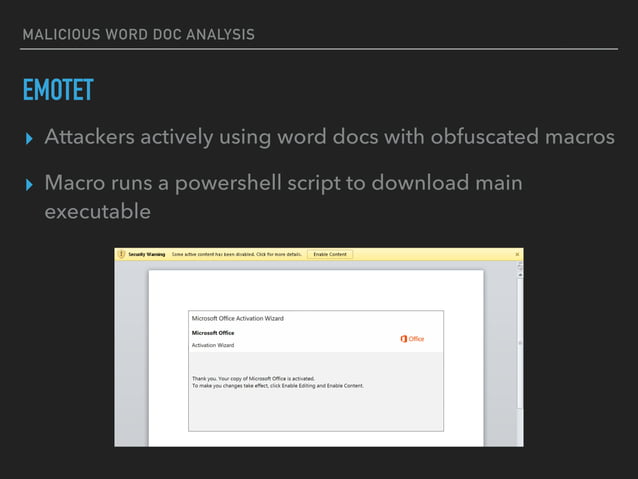
Task: Click the bullet about powershell script download
Action: pyautogui.click(x=283, y=197)
